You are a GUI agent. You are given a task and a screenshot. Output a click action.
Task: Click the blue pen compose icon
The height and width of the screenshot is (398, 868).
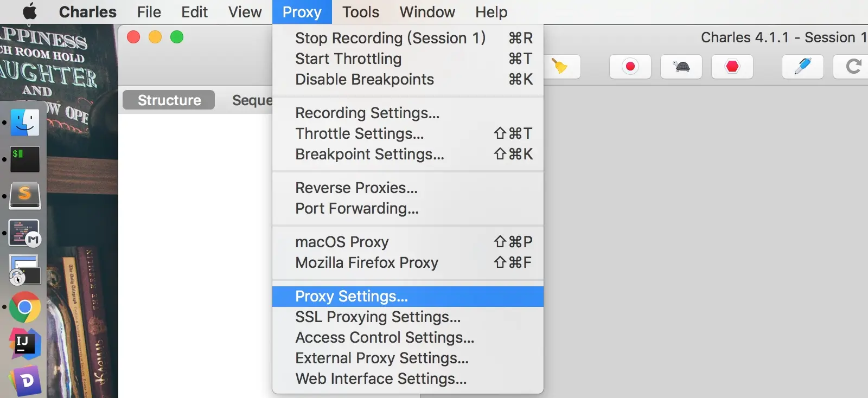pyautogui.click(x=802, y=67)
